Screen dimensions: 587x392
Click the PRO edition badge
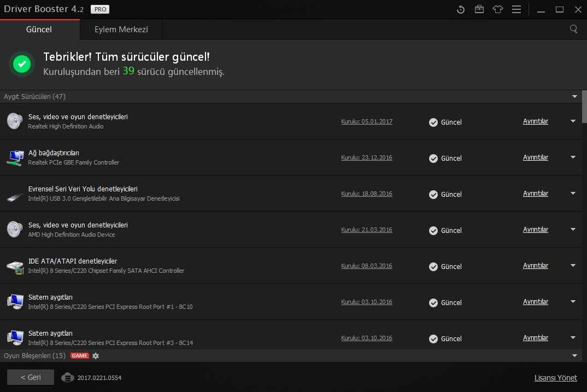pos(100,9)
